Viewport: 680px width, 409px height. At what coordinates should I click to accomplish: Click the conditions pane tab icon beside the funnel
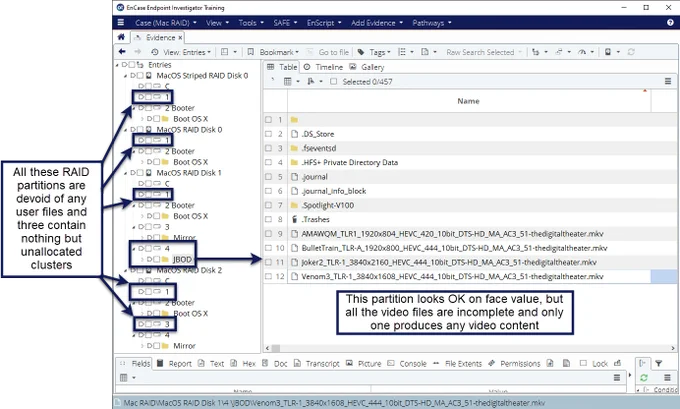[643, 363]
